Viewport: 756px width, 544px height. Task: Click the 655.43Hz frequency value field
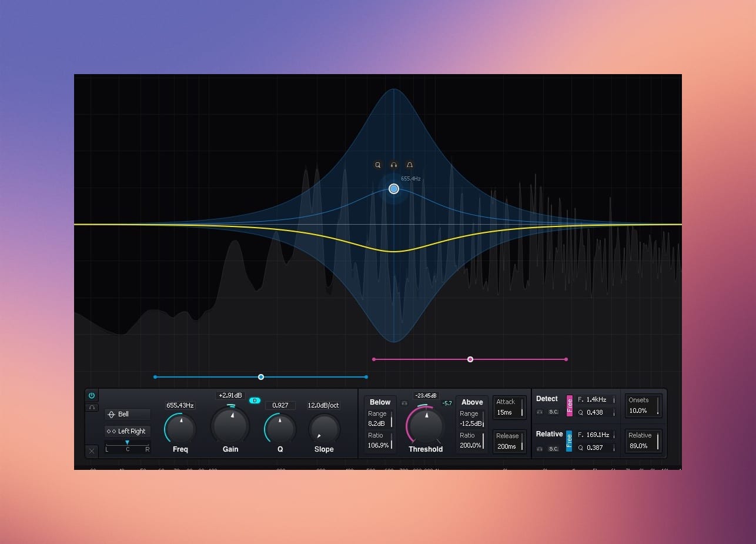tap(180, 405)
